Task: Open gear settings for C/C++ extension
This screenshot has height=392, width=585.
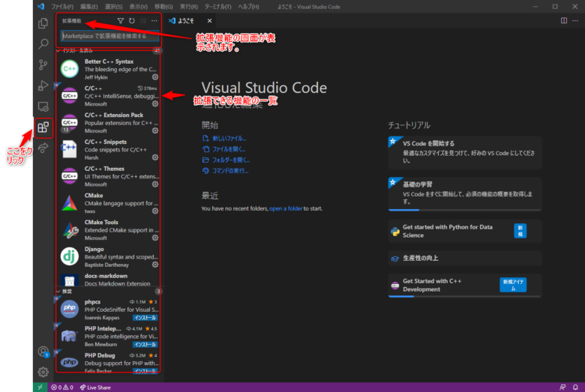Action: point(155,103)
